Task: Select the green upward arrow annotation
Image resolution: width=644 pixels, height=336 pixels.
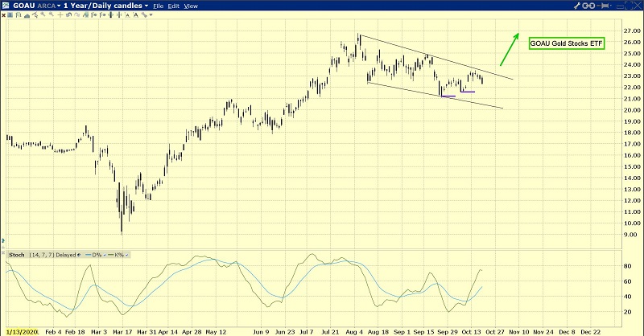Action: tap(509, 49)
